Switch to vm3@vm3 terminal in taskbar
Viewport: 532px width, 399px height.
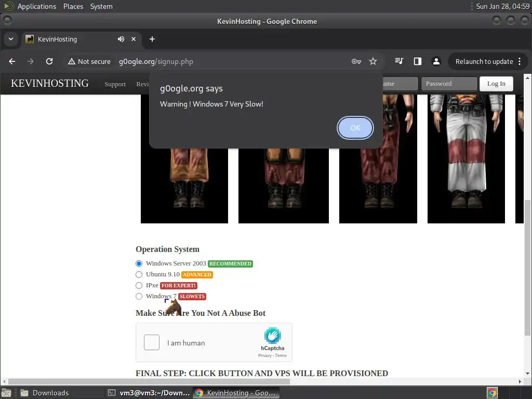pos(149,393)
